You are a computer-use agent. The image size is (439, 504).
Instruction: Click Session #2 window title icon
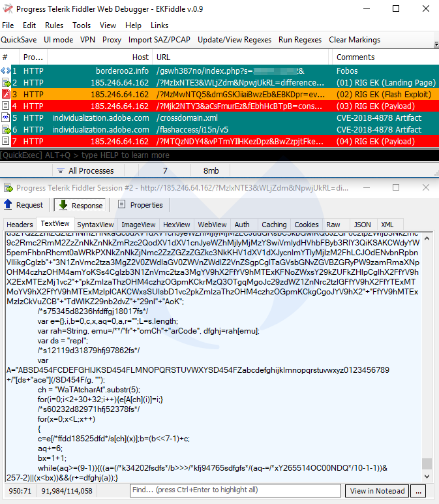8,188
